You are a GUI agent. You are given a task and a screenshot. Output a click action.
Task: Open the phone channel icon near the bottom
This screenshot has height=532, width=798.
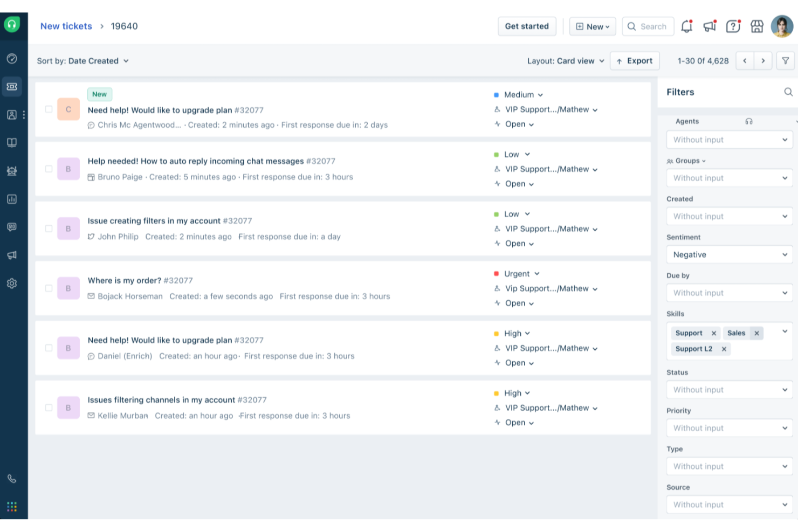(x=12, y=478)
